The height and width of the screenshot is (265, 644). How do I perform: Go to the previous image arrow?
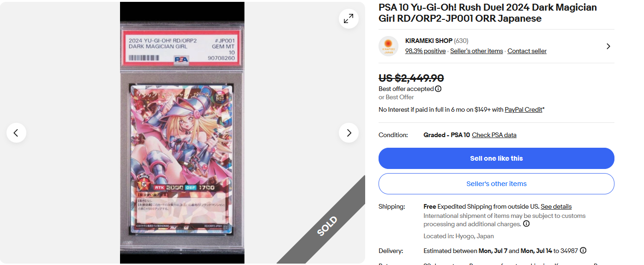tap(16, 133)
